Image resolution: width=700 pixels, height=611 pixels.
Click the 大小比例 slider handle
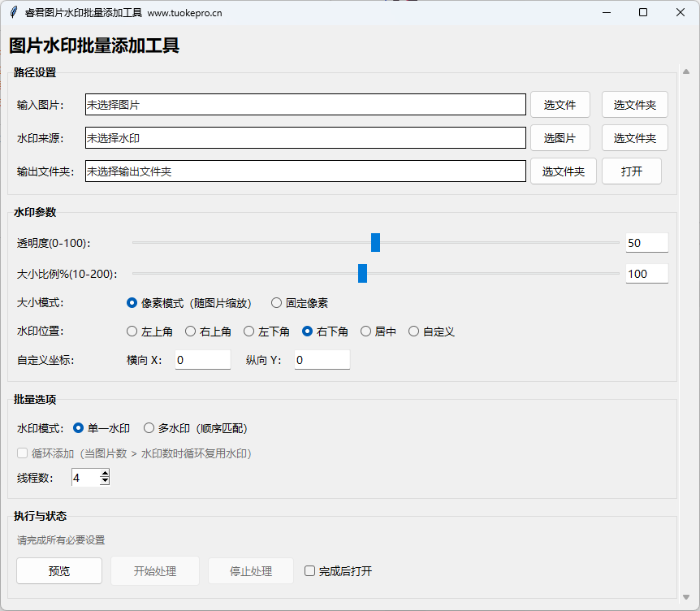(x=362, y=273)
